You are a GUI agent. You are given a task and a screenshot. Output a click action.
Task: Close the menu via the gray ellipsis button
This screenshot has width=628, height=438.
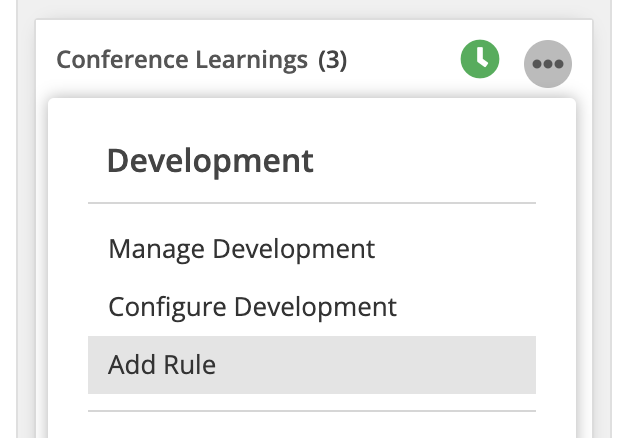pos(547,64)
